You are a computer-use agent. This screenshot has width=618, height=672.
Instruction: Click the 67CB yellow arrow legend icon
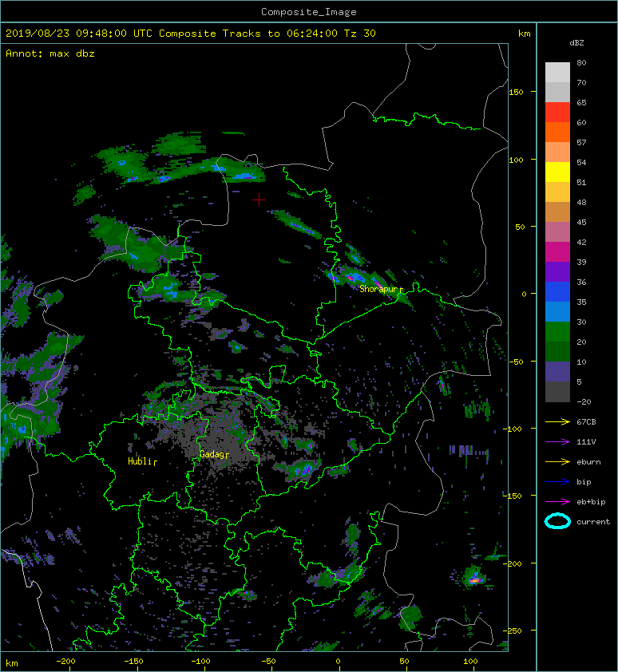click(557, 421)
